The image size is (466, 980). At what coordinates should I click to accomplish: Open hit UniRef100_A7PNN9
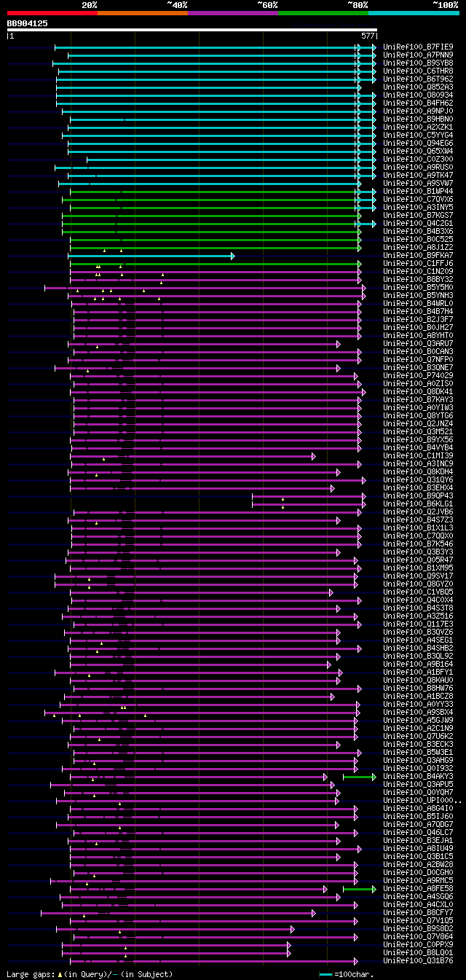point(418,55)
